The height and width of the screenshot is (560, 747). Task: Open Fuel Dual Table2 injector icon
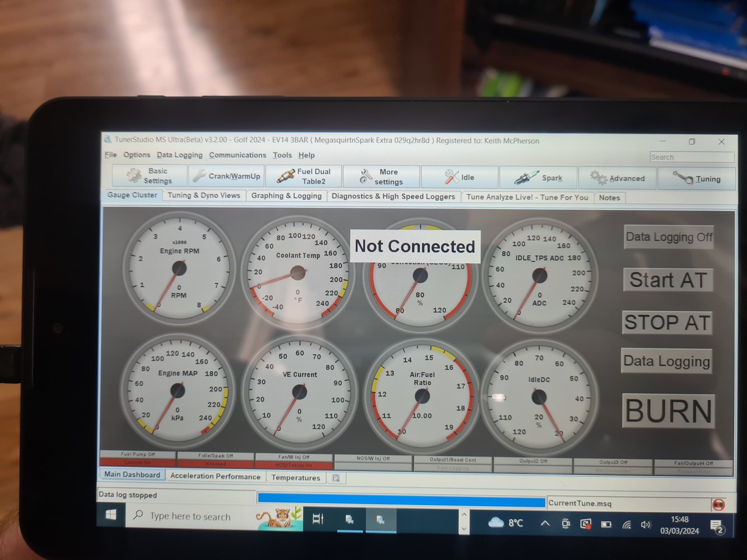tap(286, 176)
